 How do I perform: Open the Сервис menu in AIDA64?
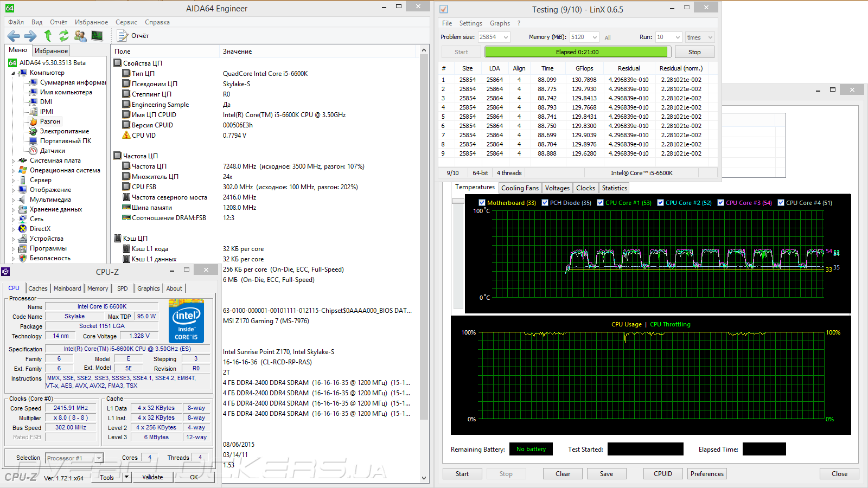pos(126,22)
